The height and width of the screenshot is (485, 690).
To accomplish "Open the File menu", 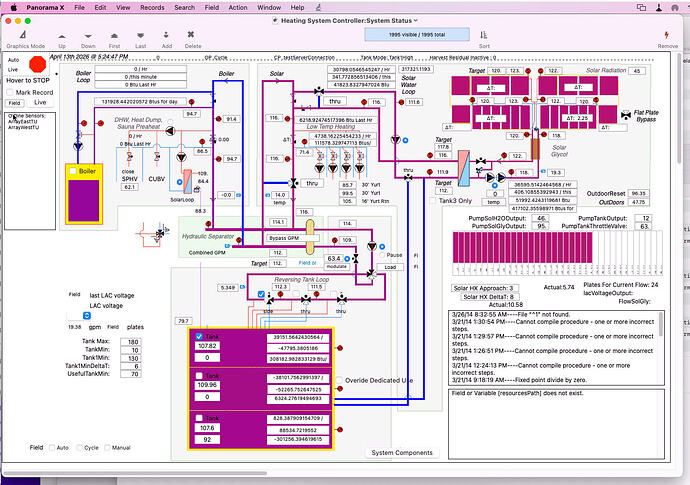I will tap(79, 7).
